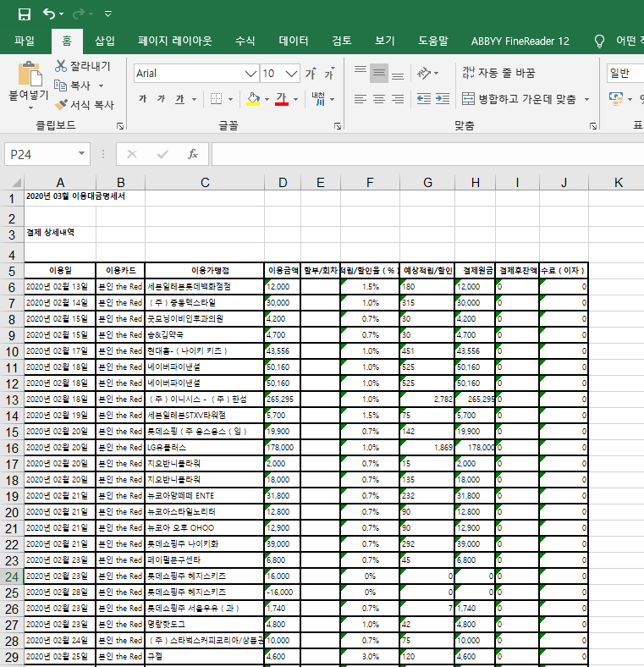Screen dimensions: 644x667
Task: Open the 파일 (File) tab
Action: coord(25,41)
